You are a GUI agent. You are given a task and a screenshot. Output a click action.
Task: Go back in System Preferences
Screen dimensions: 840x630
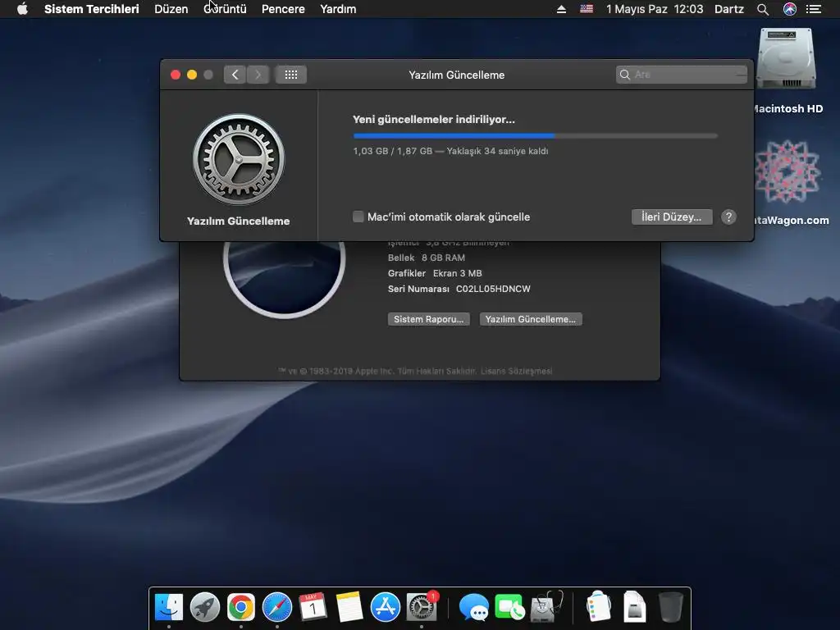235,75
